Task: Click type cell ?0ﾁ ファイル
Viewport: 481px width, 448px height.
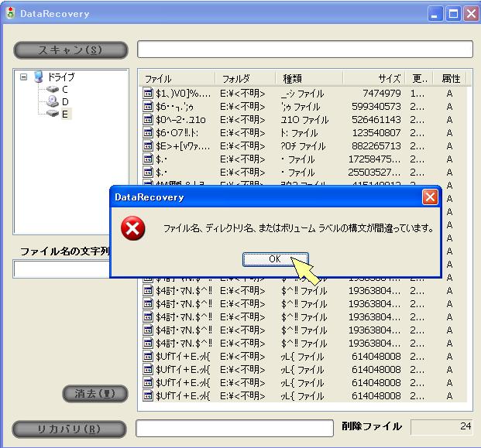Action: [x=303, y=146]
